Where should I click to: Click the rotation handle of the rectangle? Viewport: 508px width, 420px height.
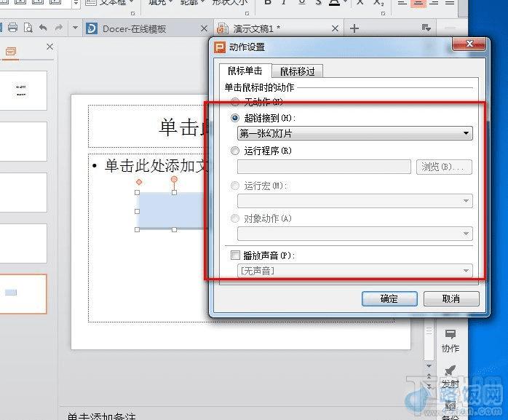(x=174, y=179)
